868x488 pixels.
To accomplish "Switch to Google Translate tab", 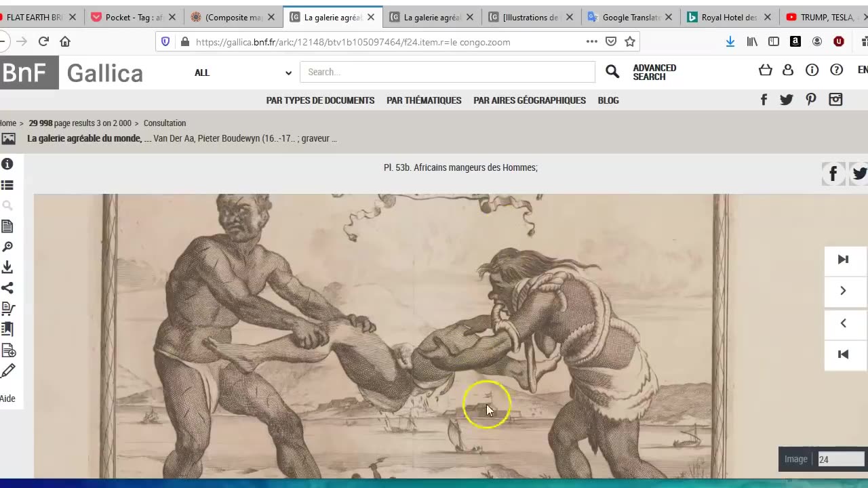I will 631,18.
